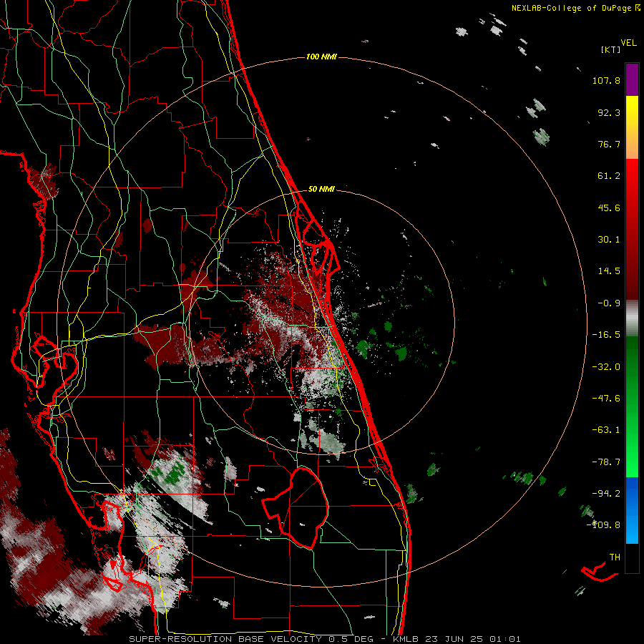Click the VEL legend title
Image resolution: width=644 pixels, height=644 pixels.
click(629, 43)
